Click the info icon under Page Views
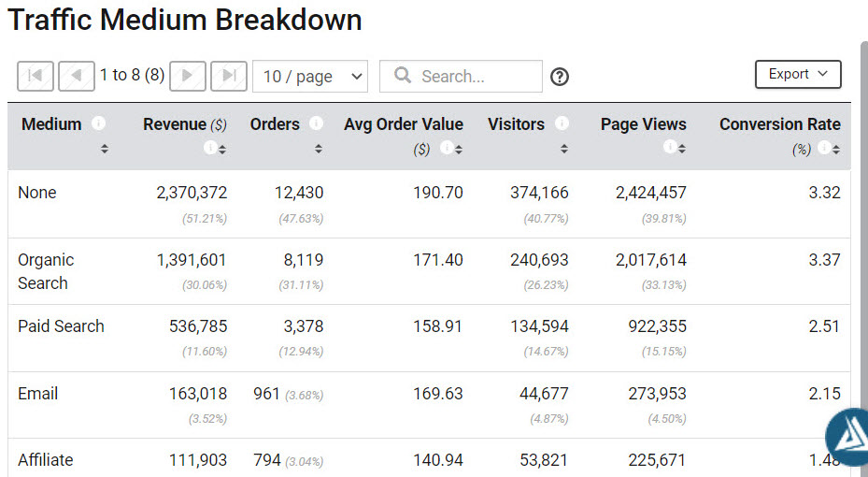This screenshot has width=868, height=477. tap(670, 147)
